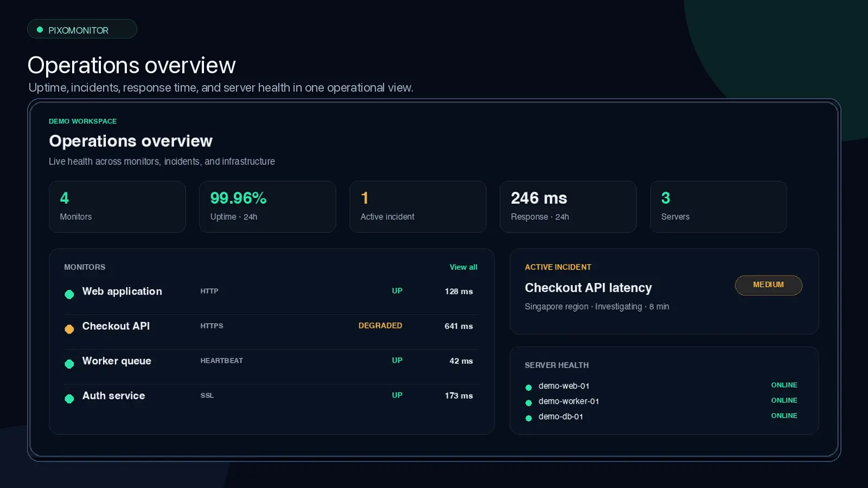Select server demo-worker-01
The width and height of the screenshot is (868, 488).
[x=569, y=401]
